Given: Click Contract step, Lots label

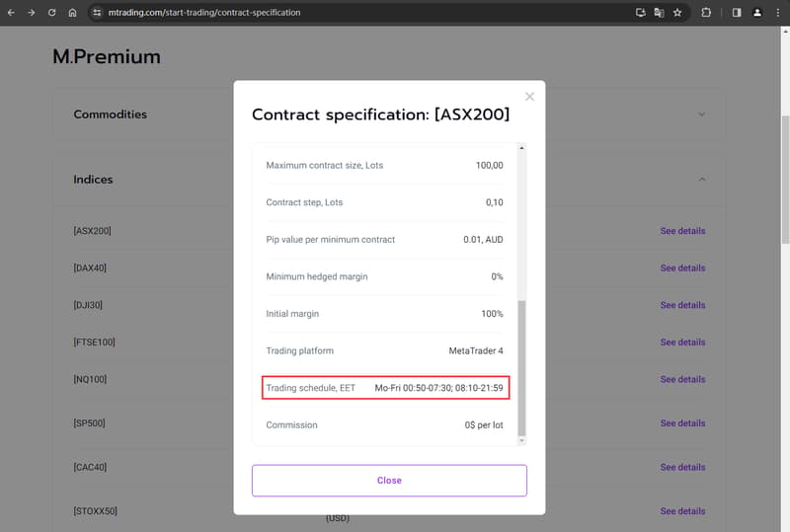Looking at the screenshot, I should click(x=304, y=202).
